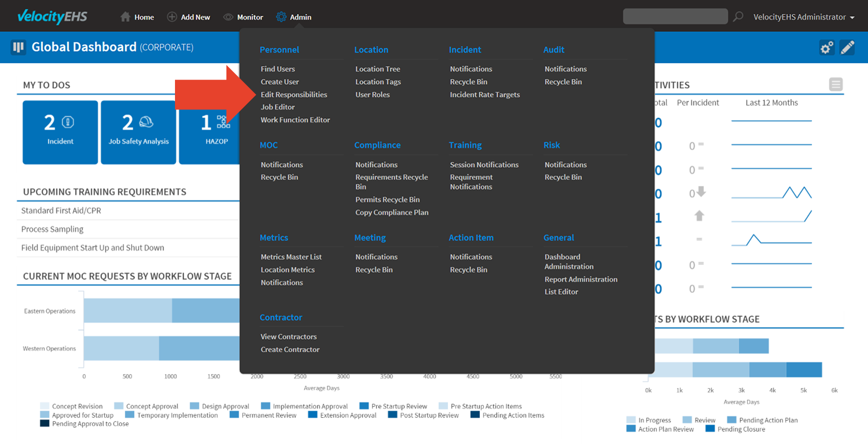Viewport: 868px width, 445px height.
Task: Open Action Item Recycle Bin
Action: tap(468, 270)
